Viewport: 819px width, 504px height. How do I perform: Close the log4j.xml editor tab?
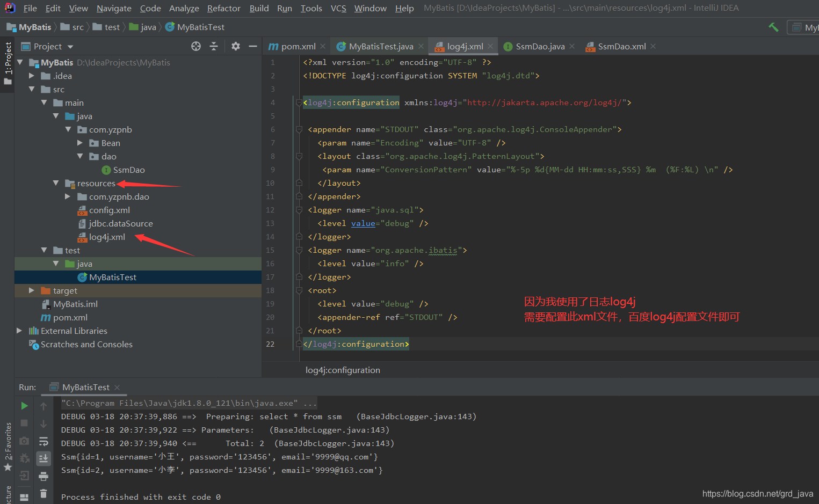[x=490, y=47]
